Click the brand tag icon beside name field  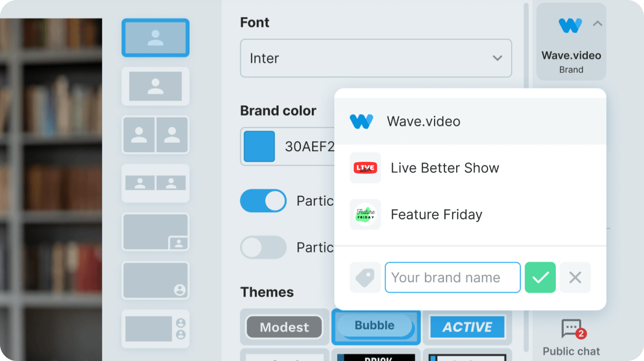(365, 278)
